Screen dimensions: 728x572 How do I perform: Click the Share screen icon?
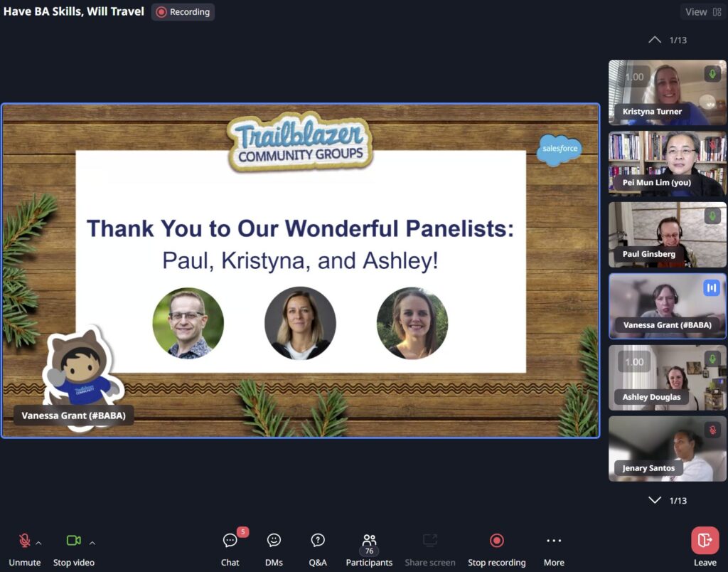(x=429, y=541)
